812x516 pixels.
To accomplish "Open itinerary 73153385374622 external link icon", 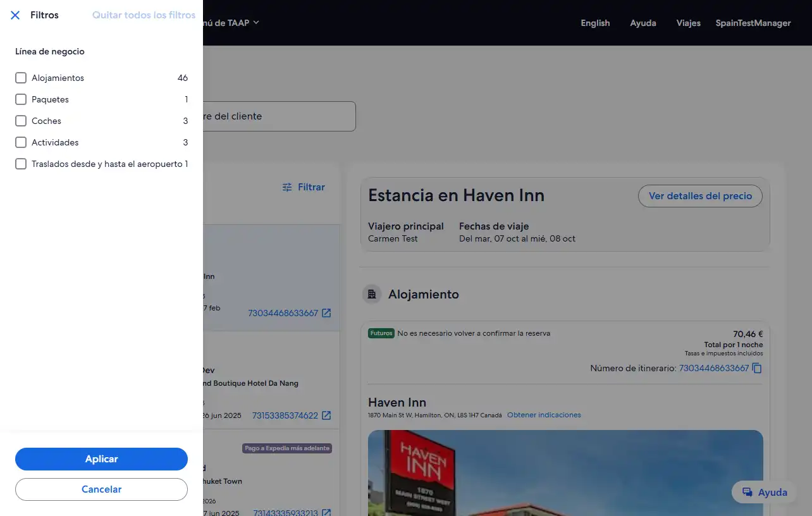I will 326,415.
